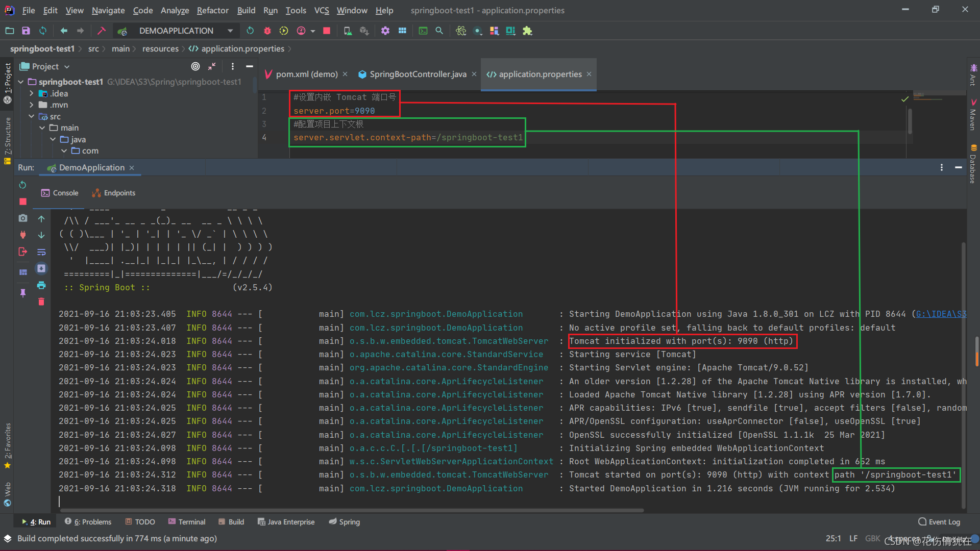Click the G:\IDEA\S3 path link in console
Viewport: 980px width, 551px height.
click(x=941, y=314)
